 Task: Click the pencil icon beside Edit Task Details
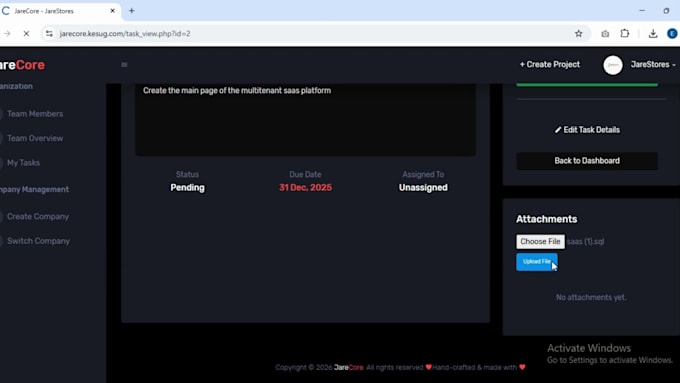click(558, 130)
